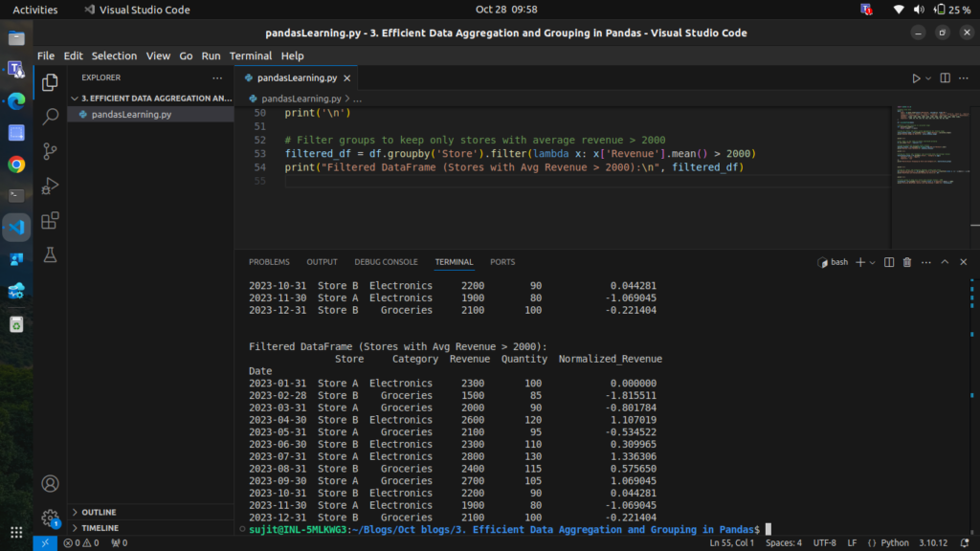Open the Terminal menu in menu bar

click(x=250, y=55)
